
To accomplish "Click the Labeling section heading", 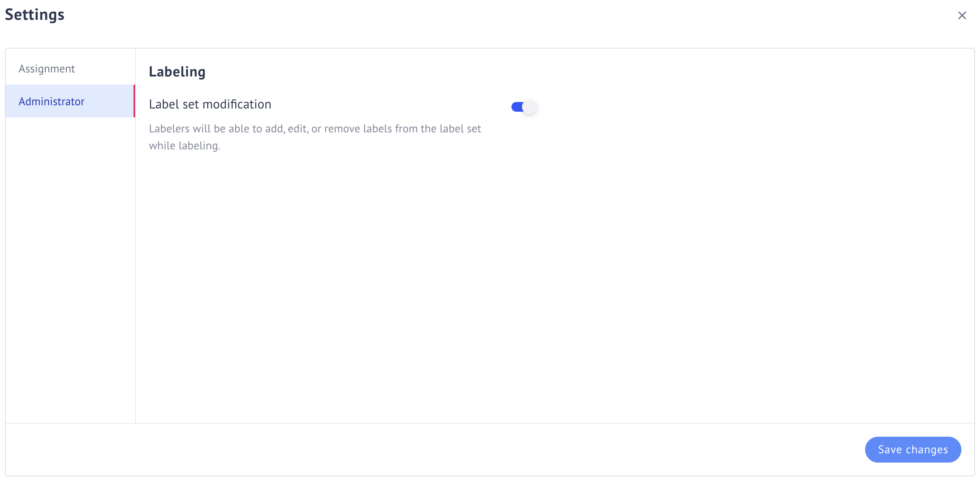I will point(177,72).
